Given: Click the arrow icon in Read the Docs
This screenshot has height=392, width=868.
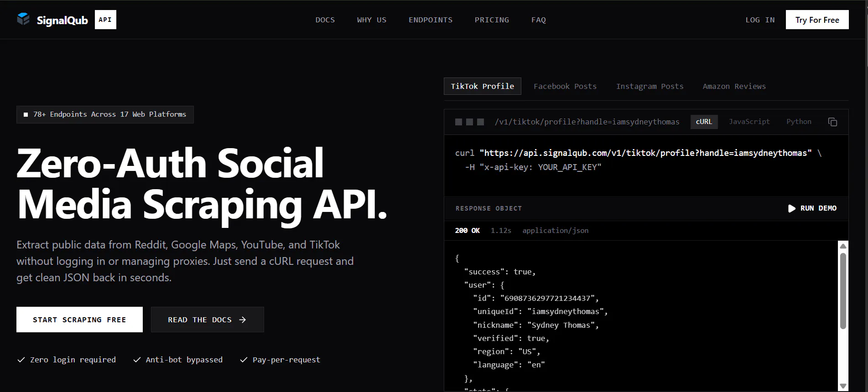Looking at the screenshot, I should 243,320.
